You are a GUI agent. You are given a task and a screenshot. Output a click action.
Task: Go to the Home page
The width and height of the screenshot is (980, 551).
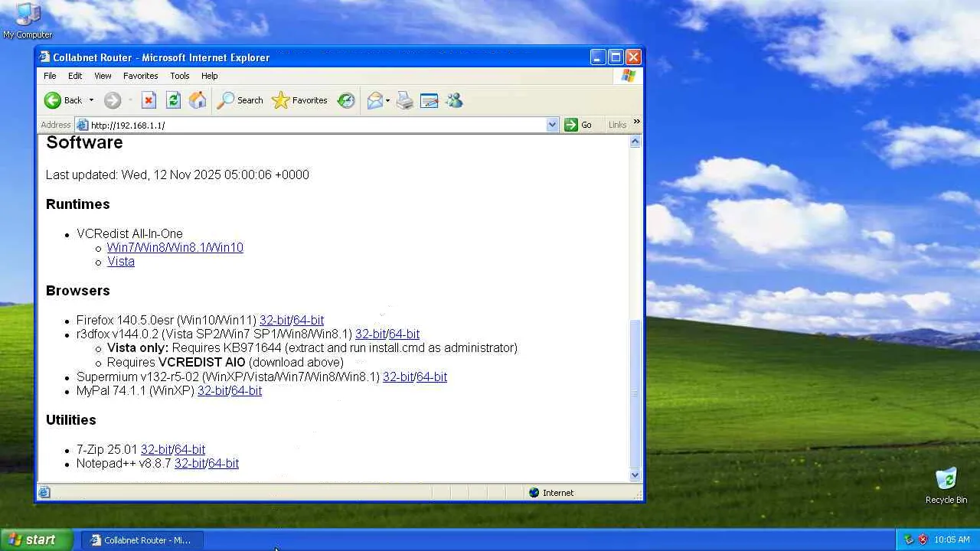(198, 100)
